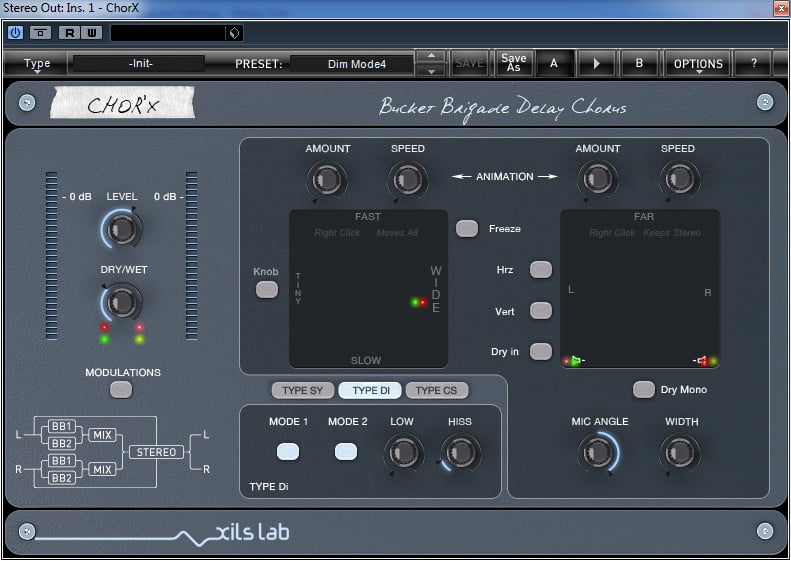Click the upper MIX block in routing diagram
This screenshot has width=791, height=561.
click(x=102, y=435)
